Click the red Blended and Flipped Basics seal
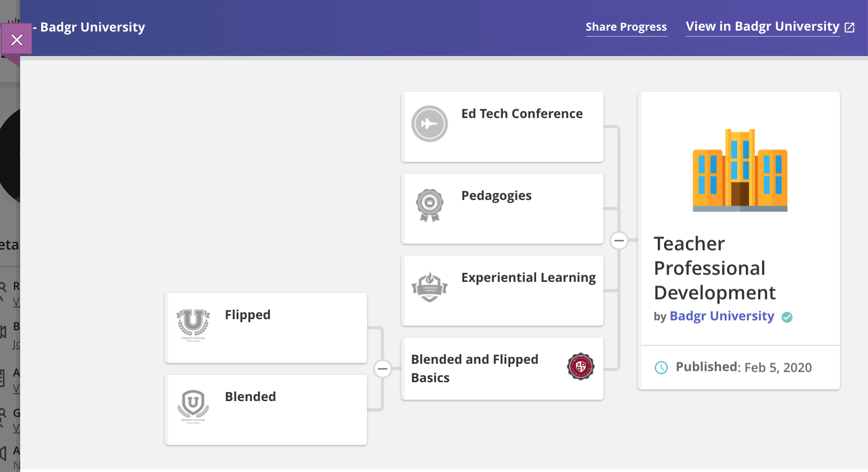This screenshot has height=472, width=868. pyautogui.click(x=580, y=366)
